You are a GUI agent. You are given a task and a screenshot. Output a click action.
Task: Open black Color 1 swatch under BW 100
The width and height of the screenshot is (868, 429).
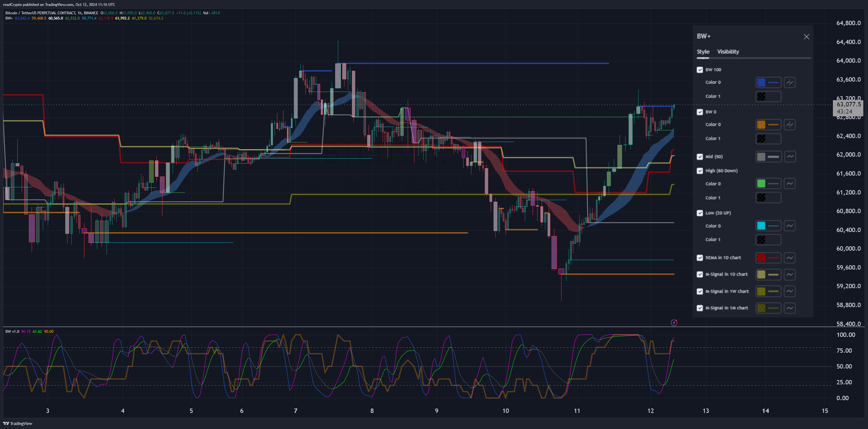[x=768, y=96]
